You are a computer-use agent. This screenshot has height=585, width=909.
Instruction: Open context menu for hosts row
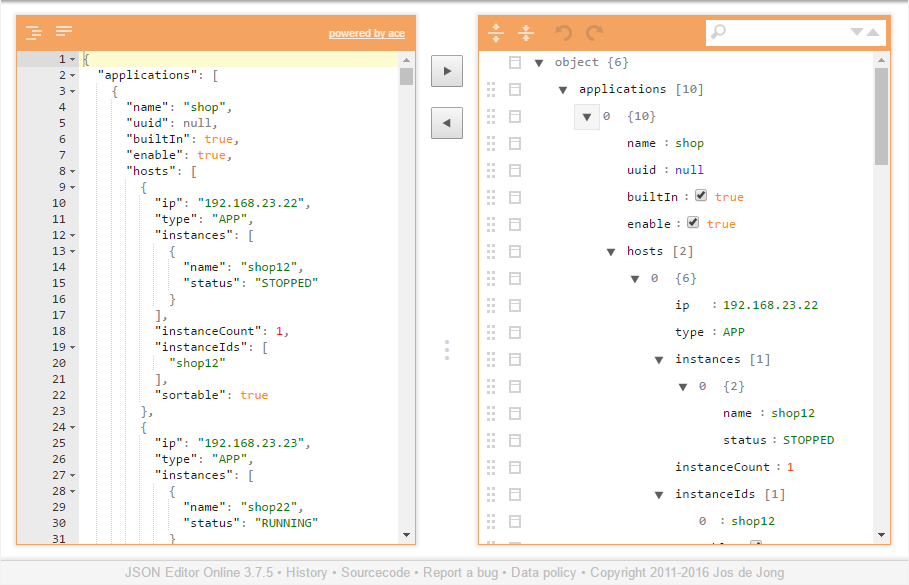(x=515, y=251)
